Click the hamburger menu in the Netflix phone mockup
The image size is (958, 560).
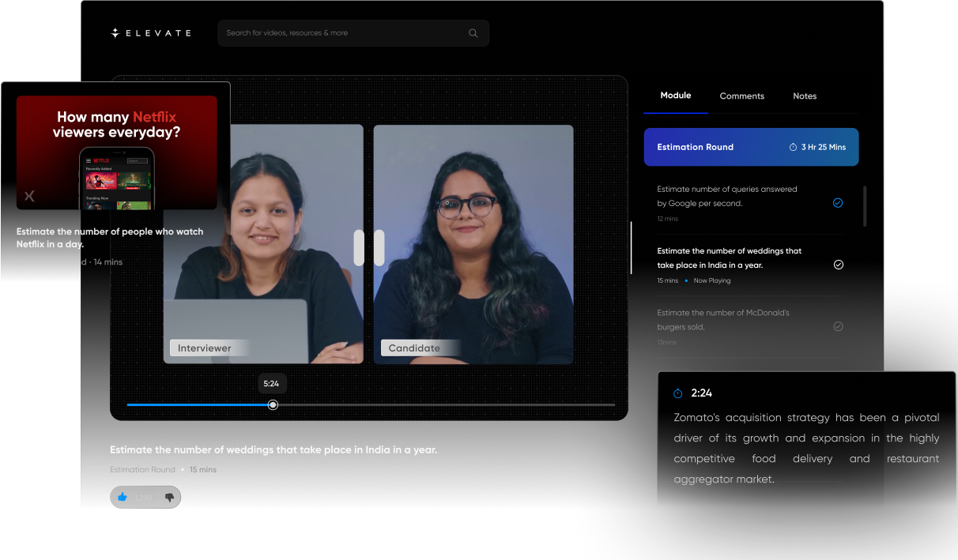[89, 160]
